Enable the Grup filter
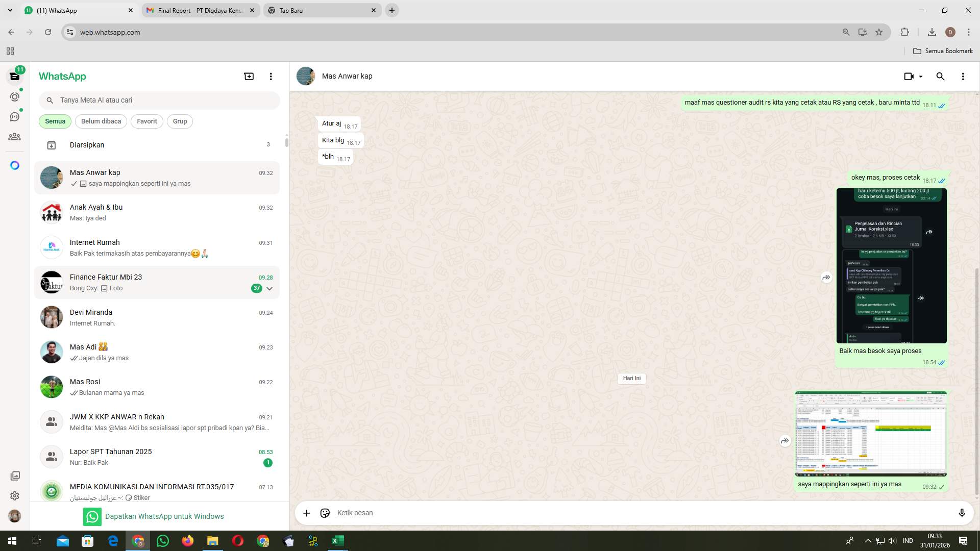 coord(180,121)
